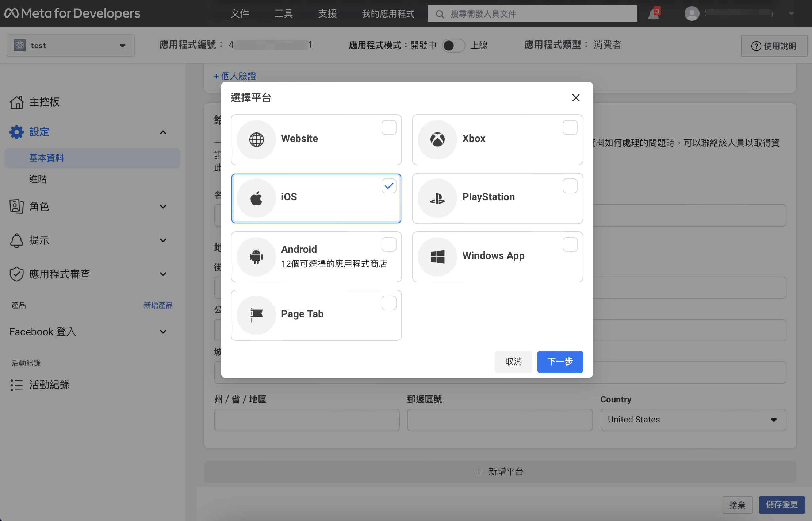This screenshot has height=521, width=812.
Task: Open the 工具 menu
Action: (284, 14)
